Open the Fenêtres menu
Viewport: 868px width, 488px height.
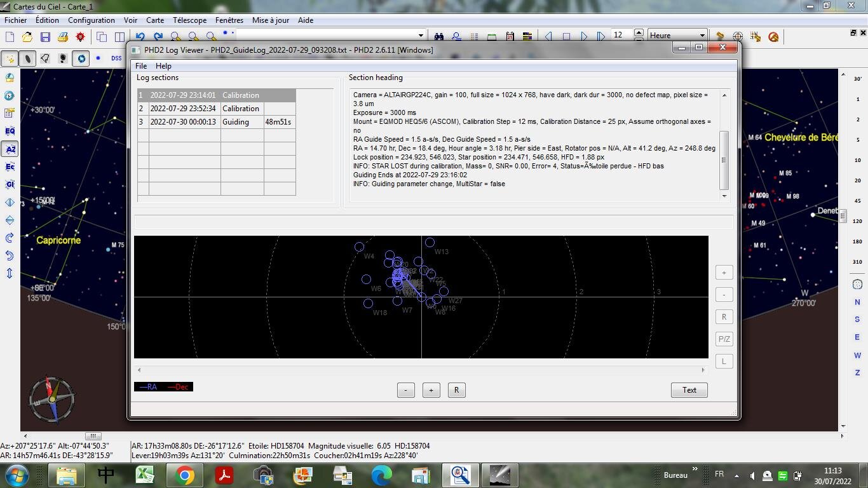pos(229,20)
